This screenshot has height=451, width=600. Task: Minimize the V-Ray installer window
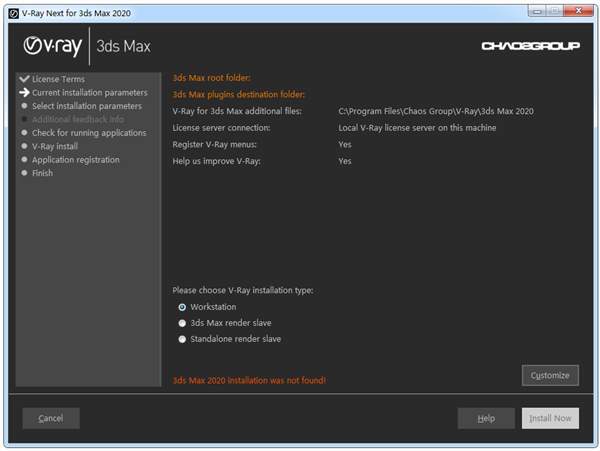[x=536, y=11]
